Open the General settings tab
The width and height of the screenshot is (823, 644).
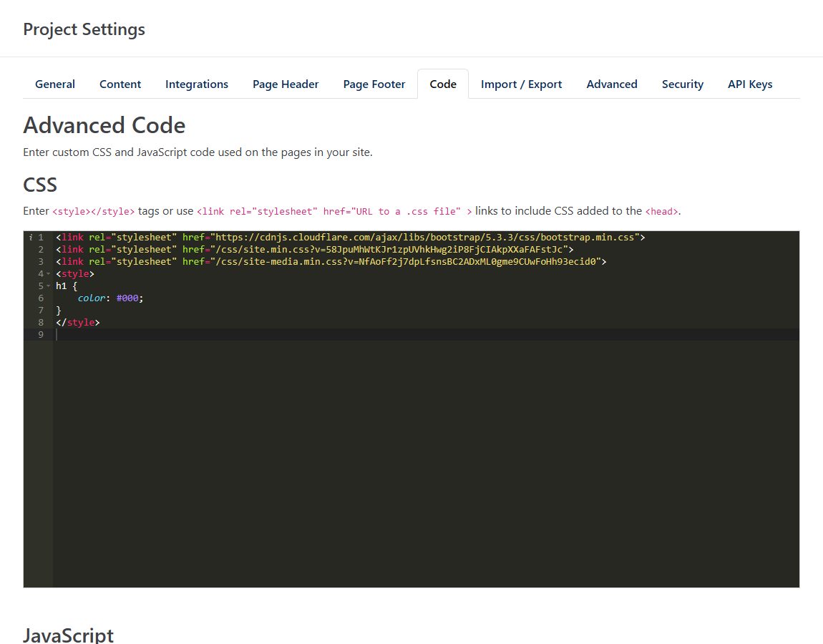pos(55,84)
